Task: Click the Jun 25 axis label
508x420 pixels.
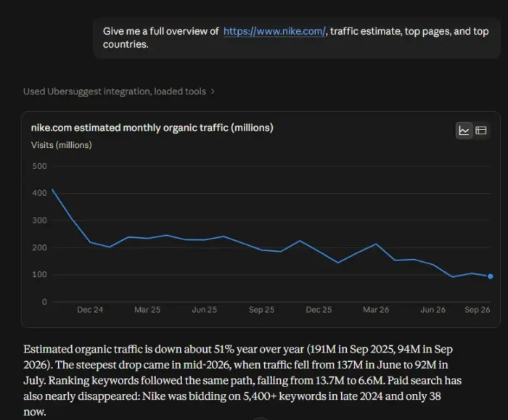Action: pos(205,310)
